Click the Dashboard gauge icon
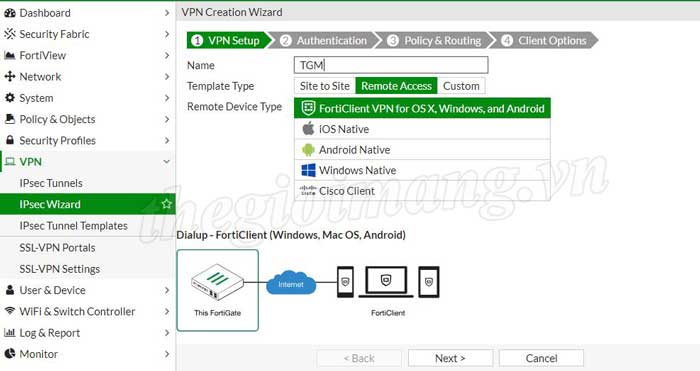700x371 pixels. click(x=9, y=13)
